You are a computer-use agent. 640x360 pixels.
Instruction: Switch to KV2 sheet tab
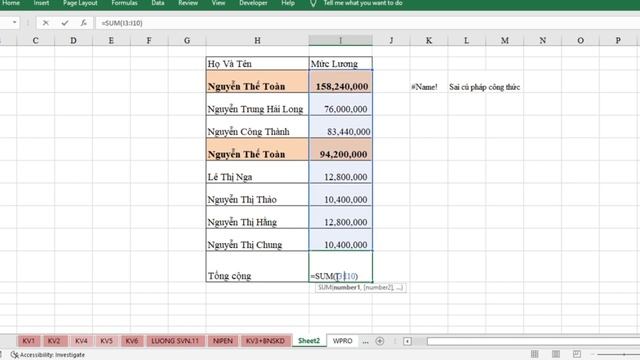pyautogui.click(x=54, y=341)
